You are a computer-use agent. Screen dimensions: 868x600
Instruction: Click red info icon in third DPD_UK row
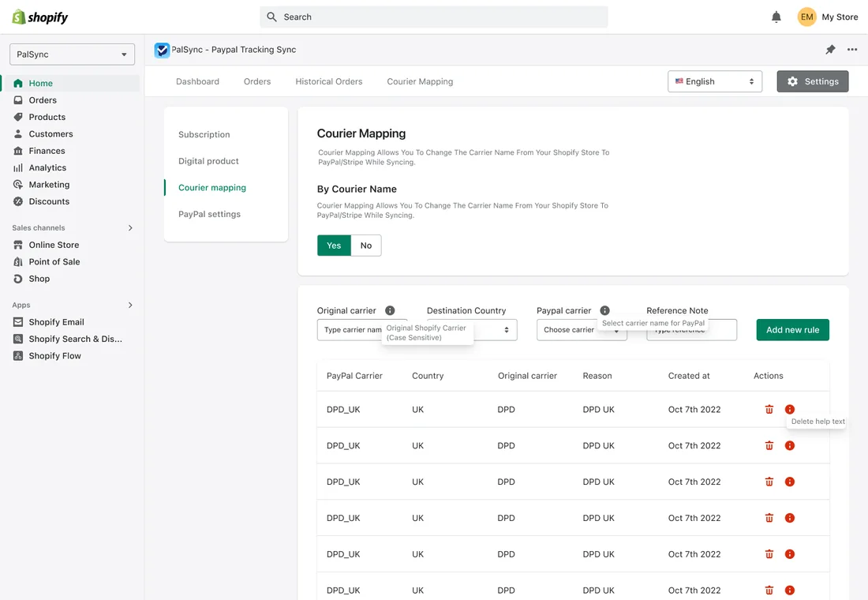click(x=790, y=482)
